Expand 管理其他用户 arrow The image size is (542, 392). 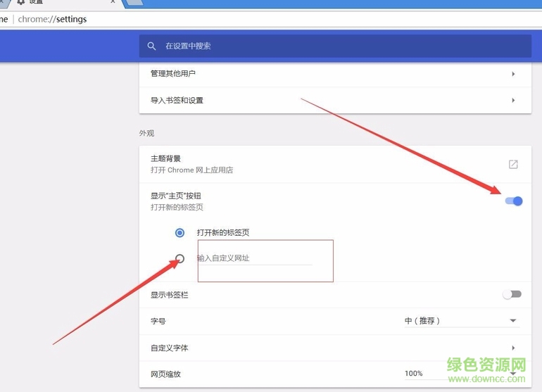pos(513,74)
